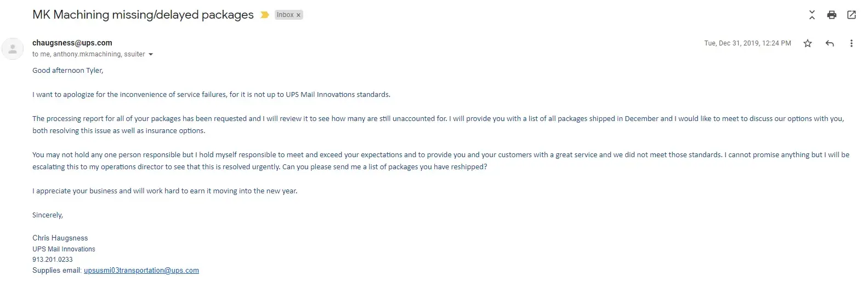Open the email in a new window
This screenshot has height=287, width=868.
(x=851, y=15)
